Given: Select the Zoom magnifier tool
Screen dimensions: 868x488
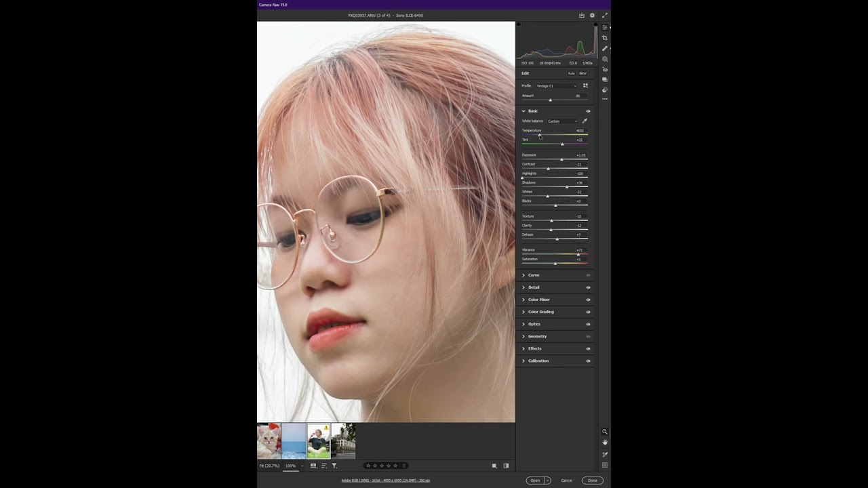Looking at the screenshot, I should click(x=605, y=432).
